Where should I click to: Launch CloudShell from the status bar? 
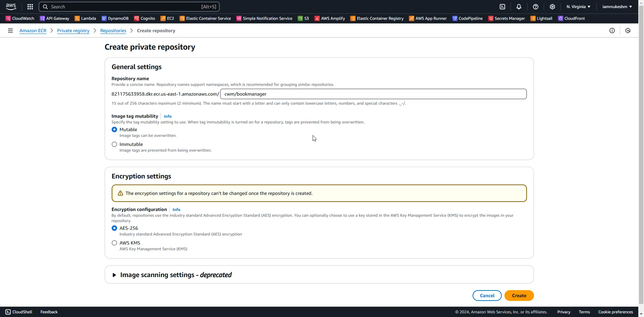coord(18,312)
